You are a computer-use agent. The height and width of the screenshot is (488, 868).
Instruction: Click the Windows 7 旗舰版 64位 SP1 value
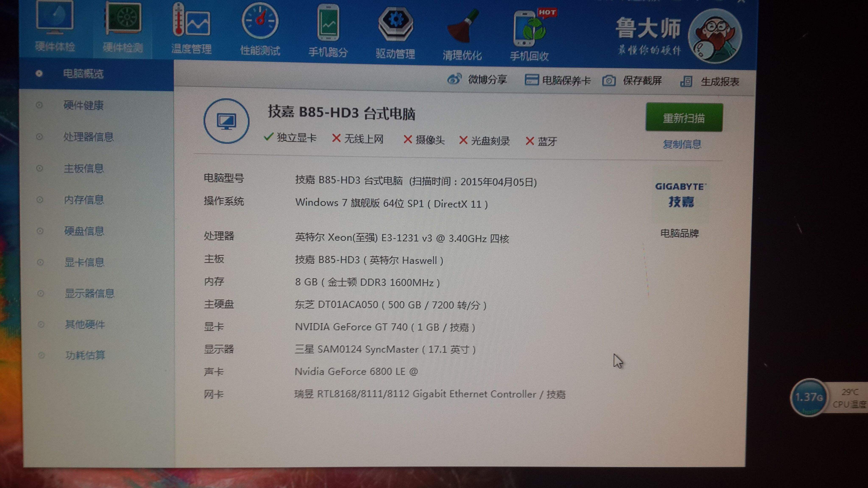(x=392, y=203)
